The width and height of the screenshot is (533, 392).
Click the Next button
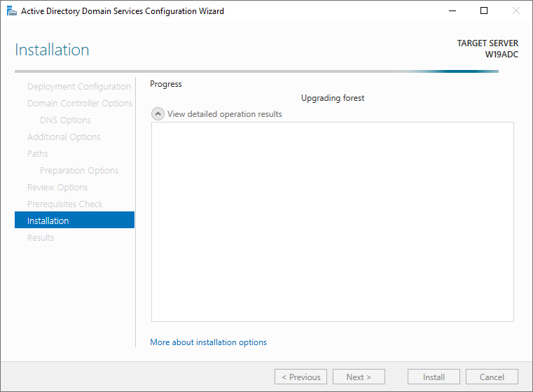point(359,377)
